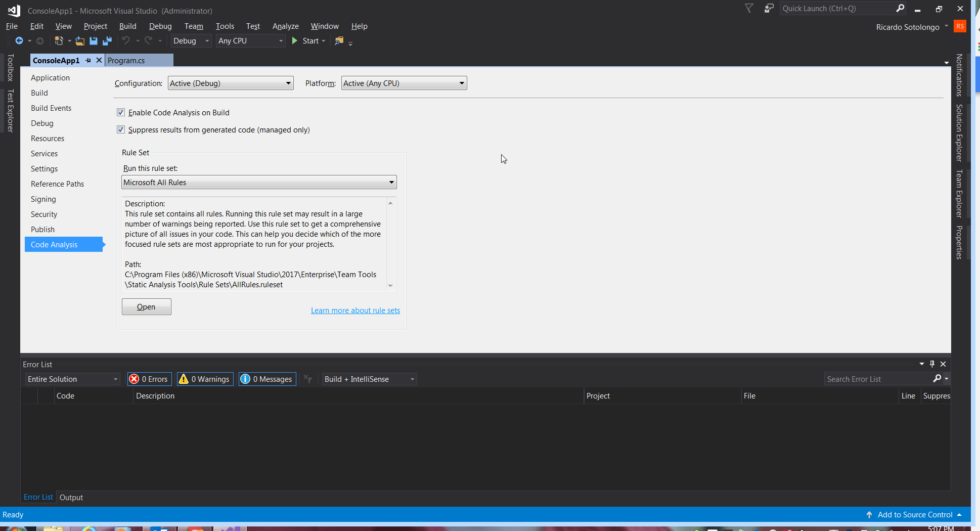Close the ConsoleApp1 properties tab
The width and height of the screenshot is (980, 531).
pyautogui.click(x=99, y=60)
